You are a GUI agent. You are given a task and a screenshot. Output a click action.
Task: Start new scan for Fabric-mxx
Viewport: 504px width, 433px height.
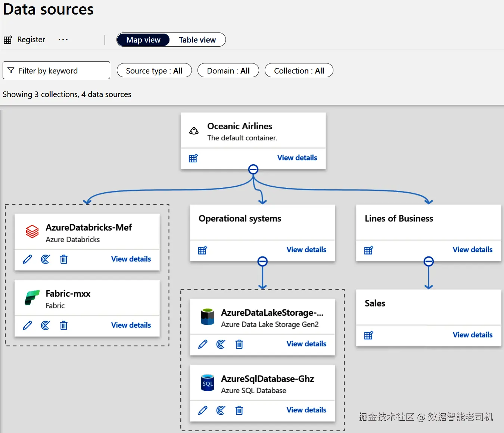click(x=45, y=325)
